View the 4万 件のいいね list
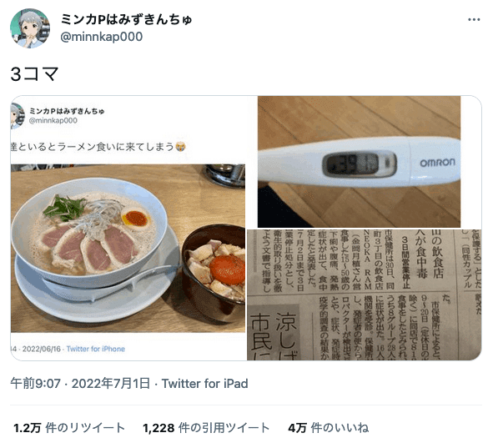Viewport: 493px width, 448px height. coord(328,428)
